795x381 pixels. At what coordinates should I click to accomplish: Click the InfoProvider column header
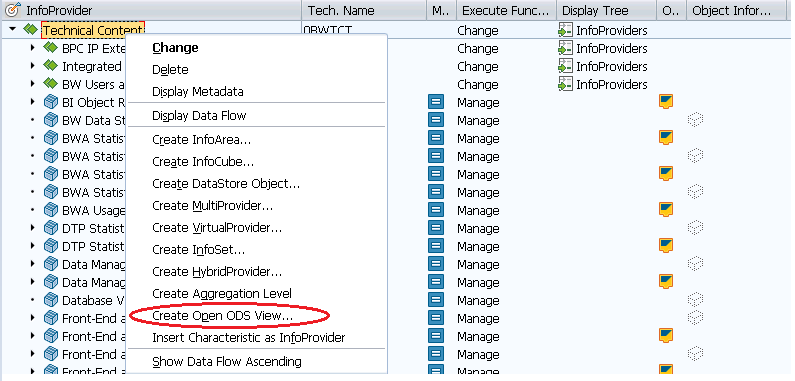(152, 10)
